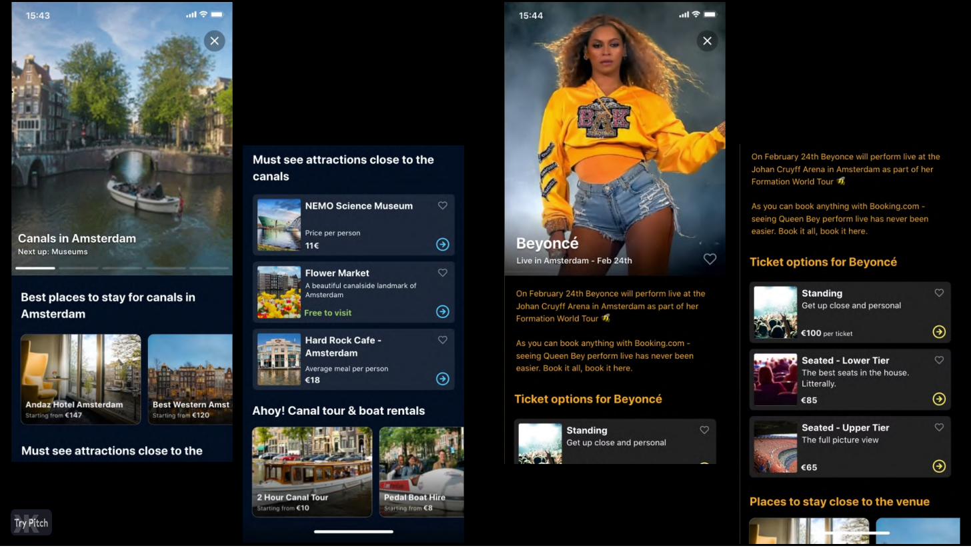971x560 pixels.
Task: Favorite the NEMO Science Museum card
Action: pos(442,205)
